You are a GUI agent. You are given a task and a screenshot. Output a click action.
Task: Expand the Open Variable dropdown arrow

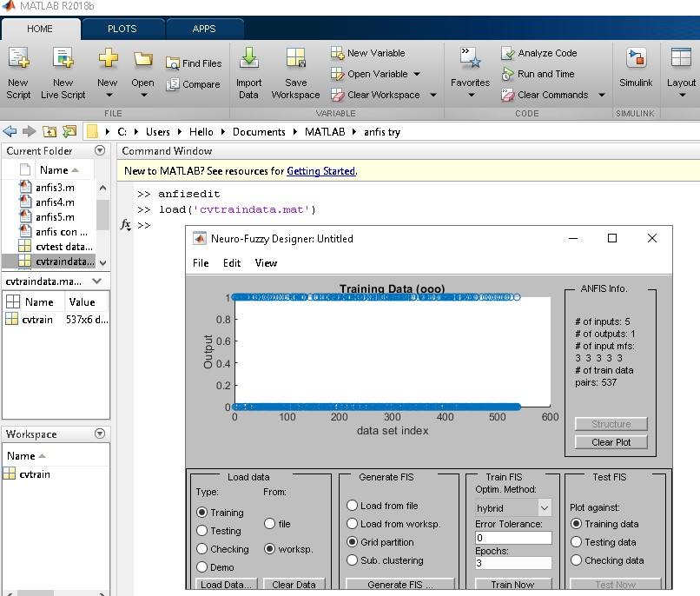417,74
